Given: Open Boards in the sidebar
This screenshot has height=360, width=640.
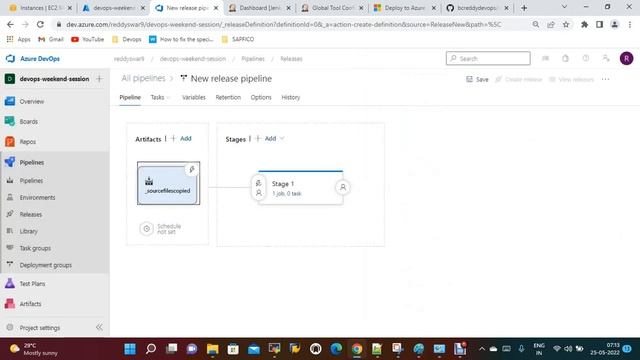Looking at the screenshot, I should tap(29, 122).
